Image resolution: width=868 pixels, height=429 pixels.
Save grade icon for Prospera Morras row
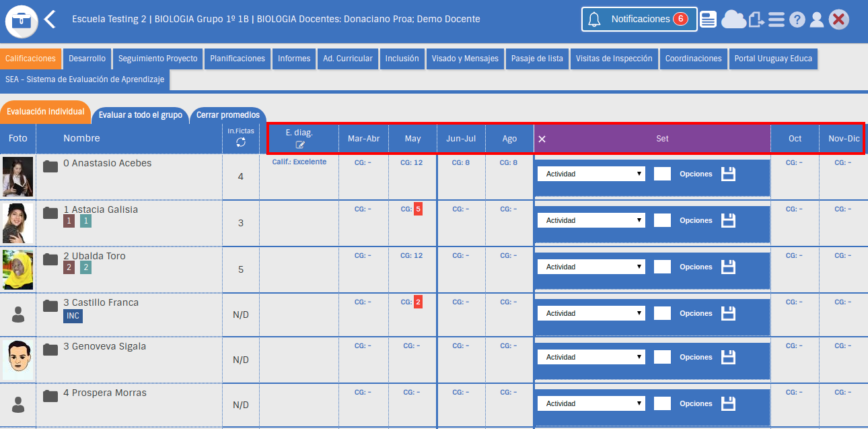(x=728, y=403)
